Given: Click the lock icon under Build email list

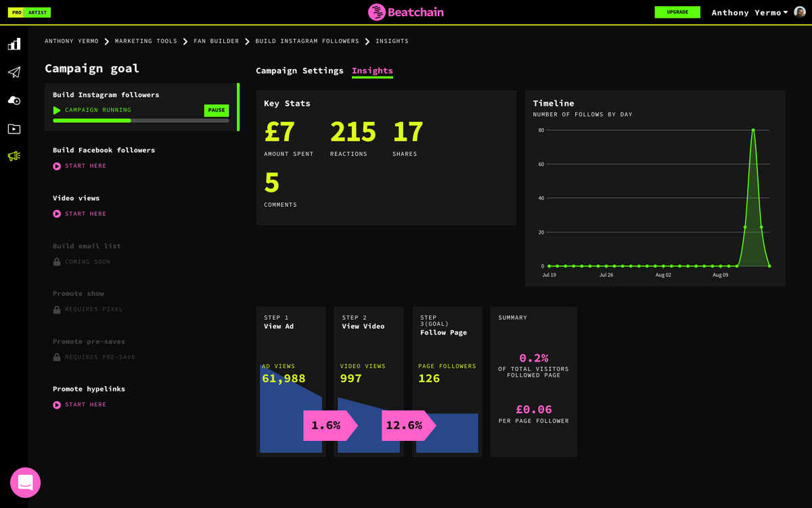Looking at the screenshot, I should (57, 261).
